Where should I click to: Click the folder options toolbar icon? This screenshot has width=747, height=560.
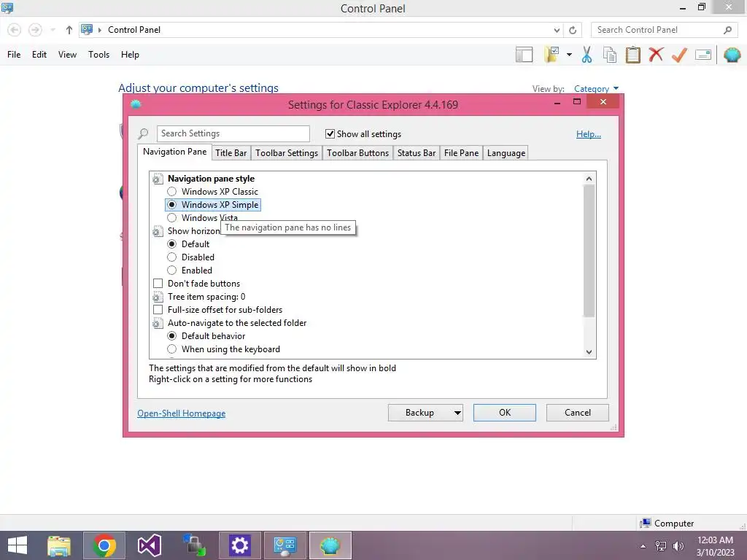[551, 55]
